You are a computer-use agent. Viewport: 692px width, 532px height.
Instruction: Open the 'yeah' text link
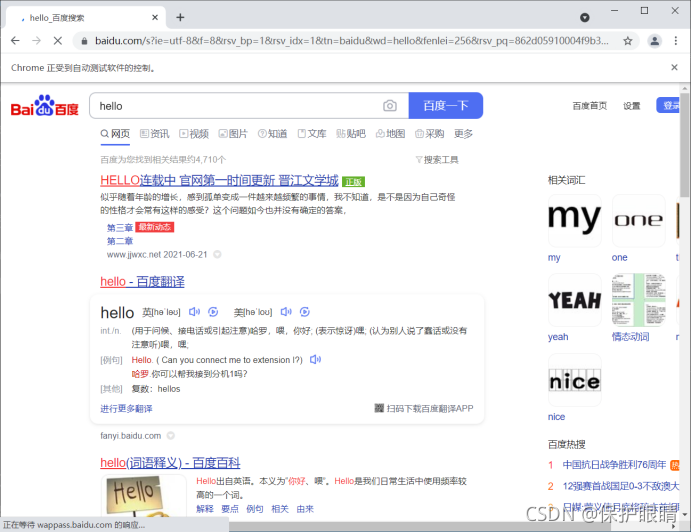[x=558, y=337]
